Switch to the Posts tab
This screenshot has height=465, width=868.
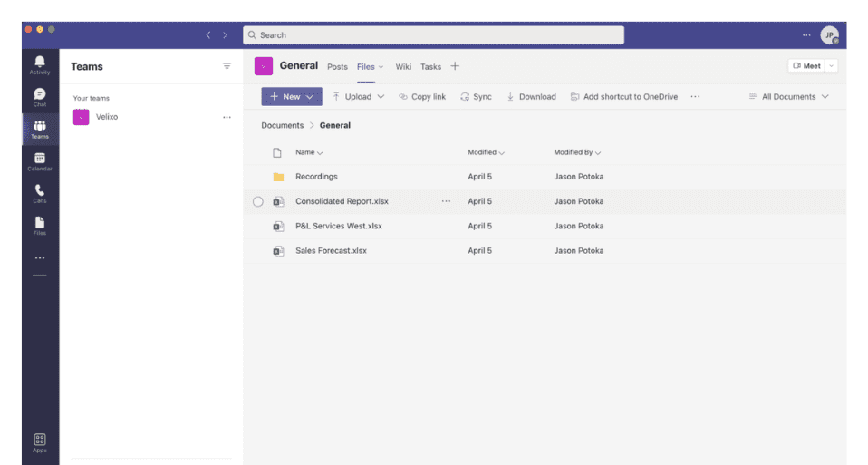pos(337,67)
